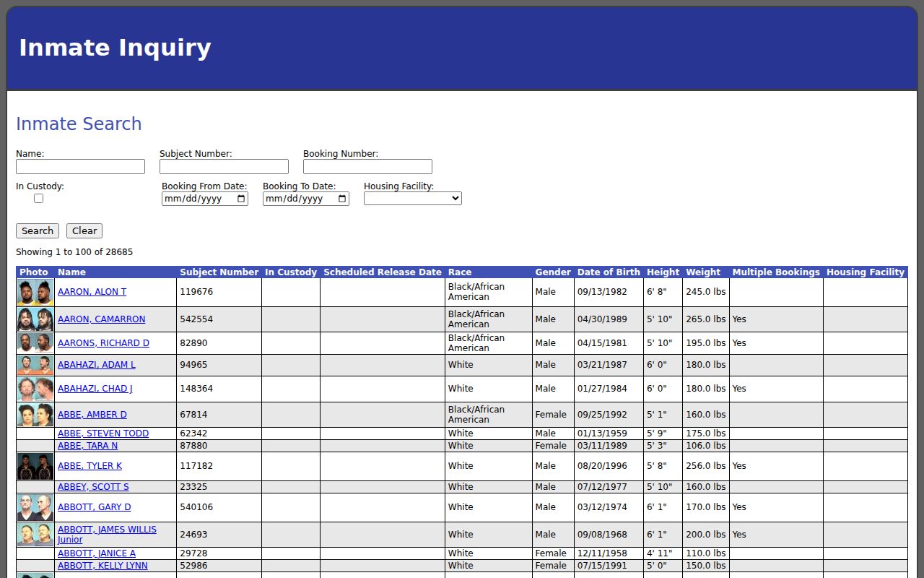This screenshot has height=578, width=924.
Task: Click the Inmate Inquiry page title
Action: pos(115,48)
